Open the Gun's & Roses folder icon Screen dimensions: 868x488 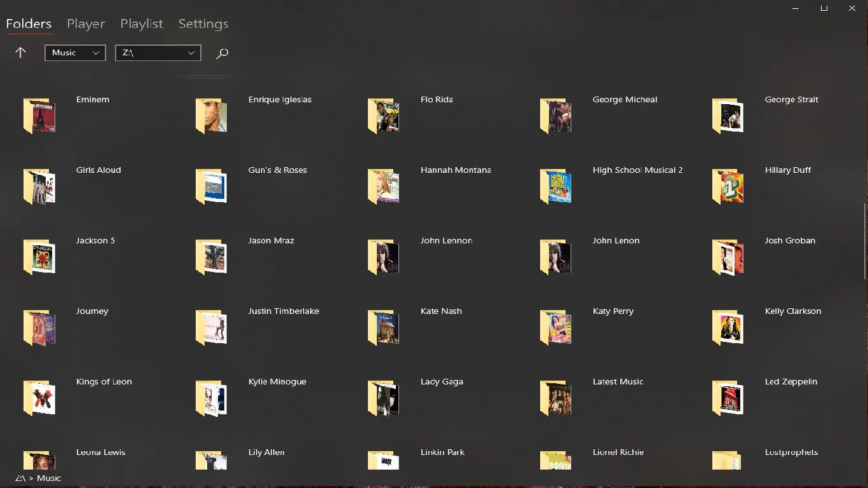coord(212,186)
